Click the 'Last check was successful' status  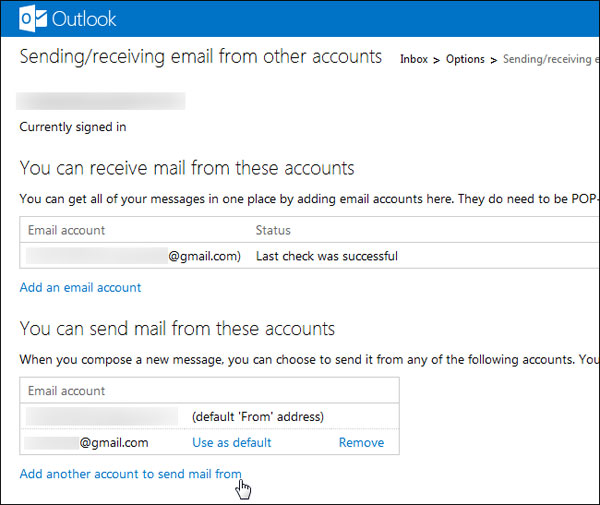(x=327, y=256)
